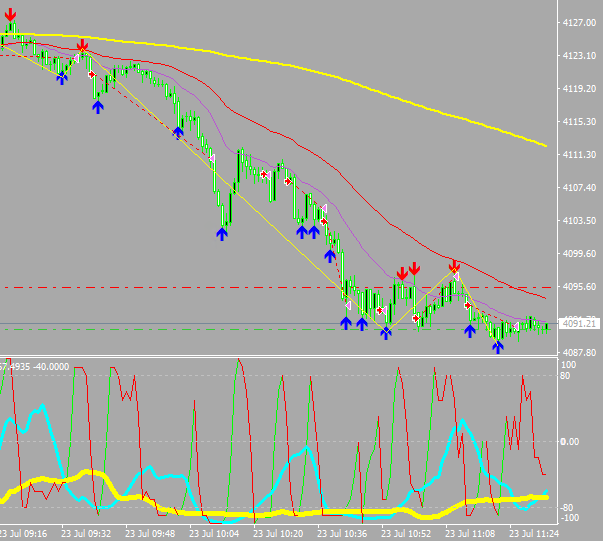603x541 pixels.
Task: Select the red dash-dot horizontal line at 4095.60
Action: tap(278, 287)
